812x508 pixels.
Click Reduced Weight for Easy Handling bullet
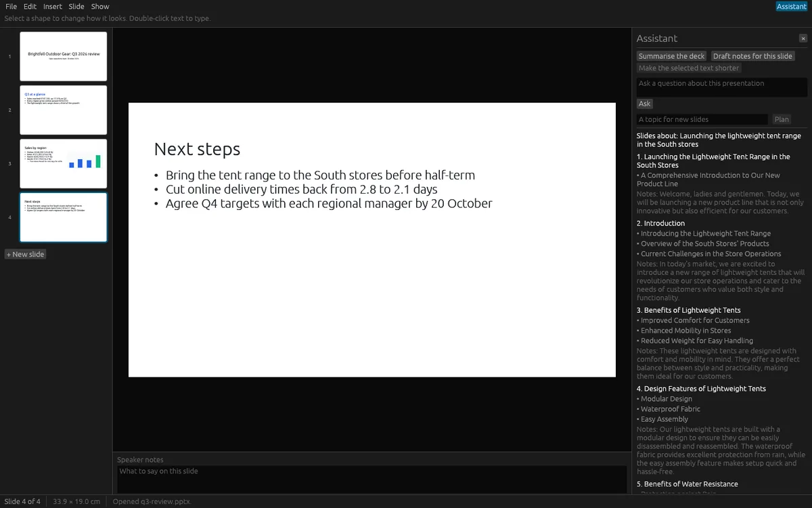pos(695,341)
